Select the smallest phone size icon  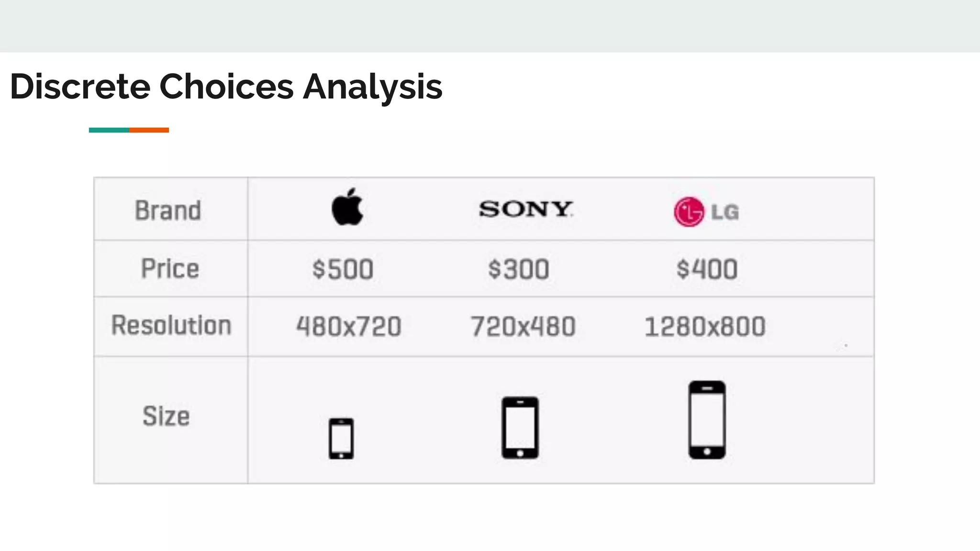click(x=341, y=439)
